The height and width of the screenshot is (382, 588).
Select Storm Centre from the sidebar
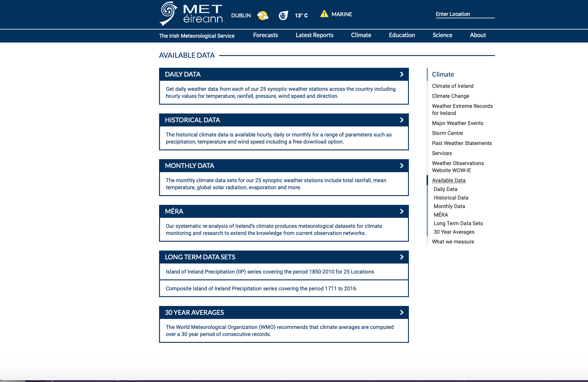(447, 133)
